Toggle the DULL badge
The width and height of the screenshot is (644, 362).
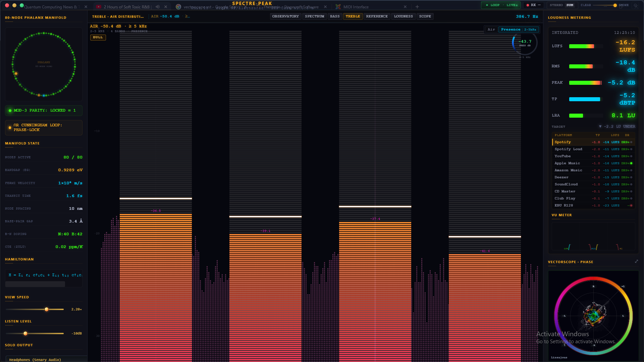click(x=98, y=37)
